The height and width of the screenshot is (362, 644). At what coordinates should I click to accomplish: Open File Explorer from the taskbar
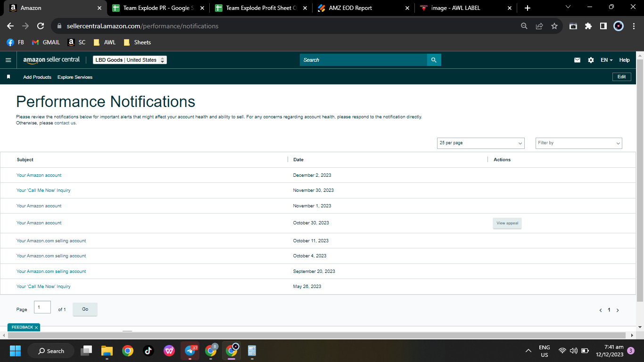pyautogui.click(x=107, y=351)
